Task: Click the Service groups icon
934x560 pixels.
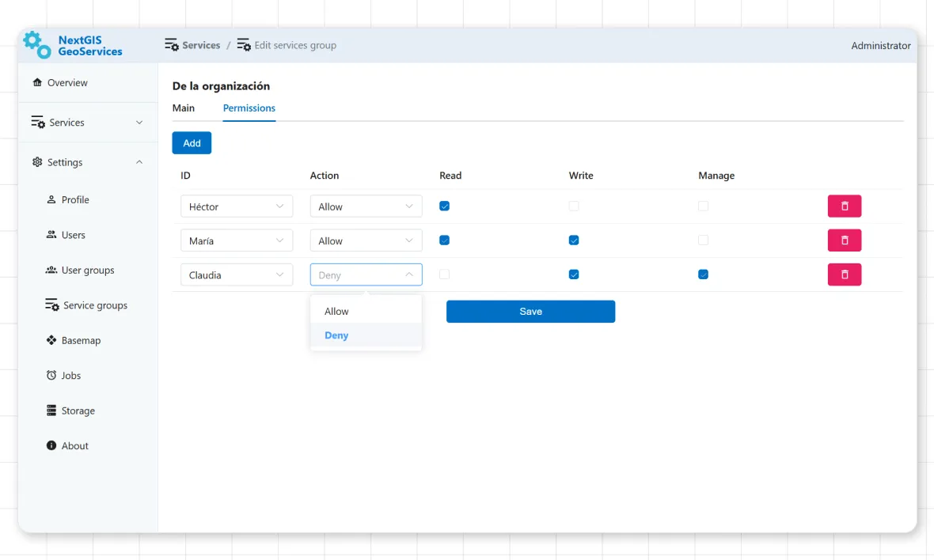Action: point(51,305)
